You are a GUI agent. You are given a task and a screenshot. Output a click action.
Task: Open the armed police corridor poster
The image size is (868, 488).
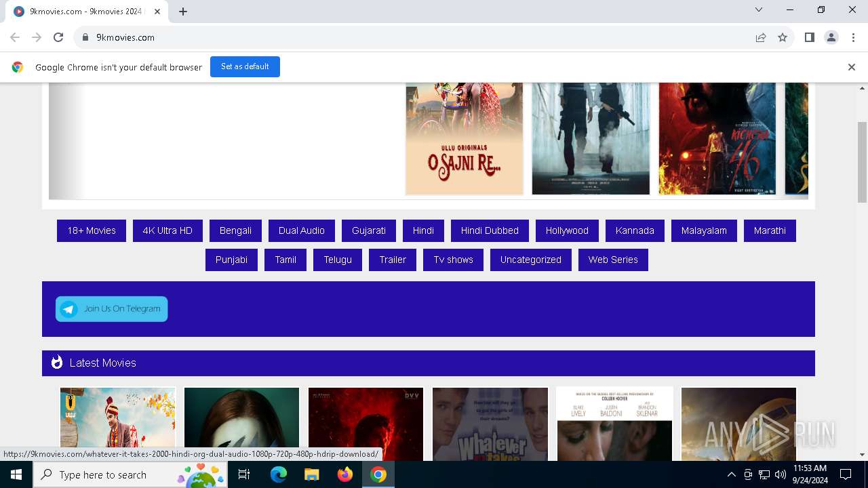click(591, 139)
